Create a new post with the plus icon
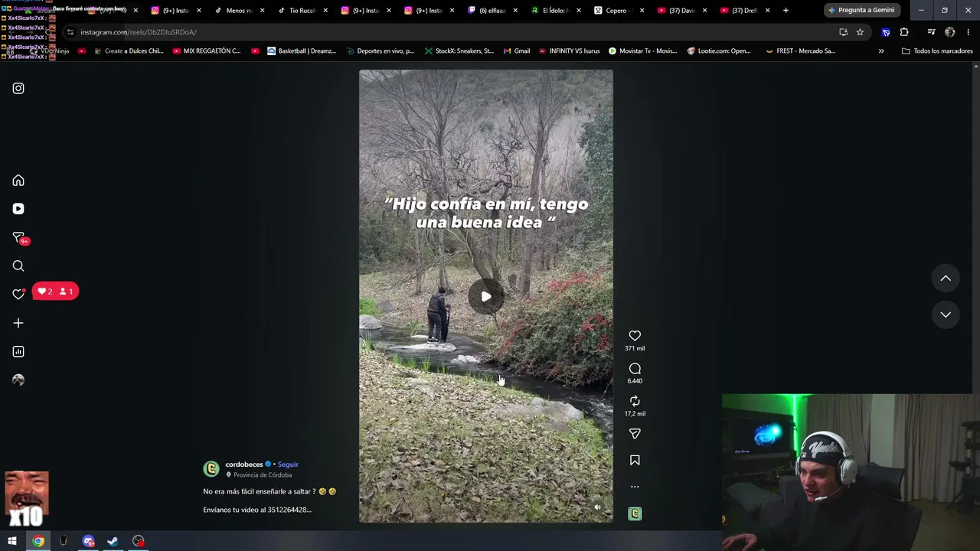The image size is (980, 551). pos(18,323)
